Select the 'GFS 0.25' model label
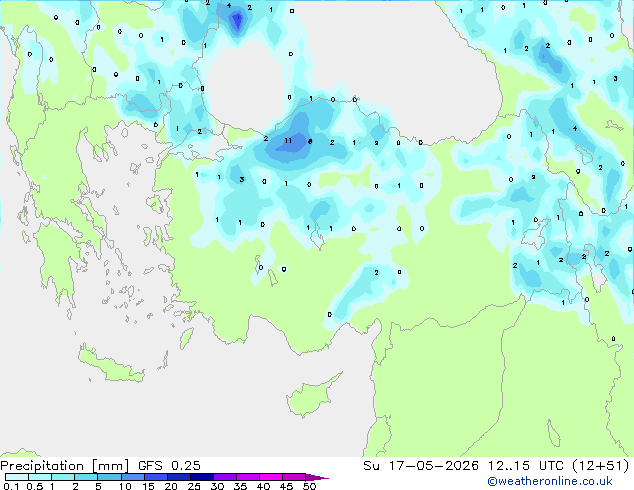634x490 pixels. [x=169, y=466]
